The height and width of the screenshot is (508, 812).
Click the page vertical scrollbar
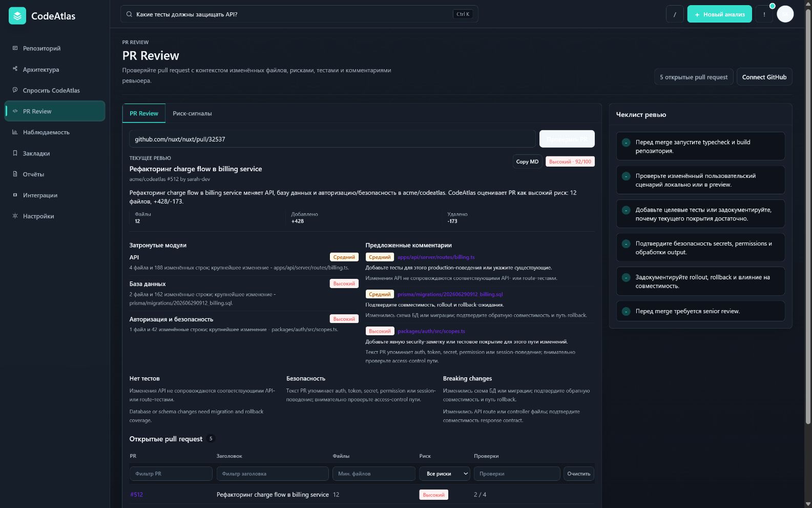[x=808, y=215]
